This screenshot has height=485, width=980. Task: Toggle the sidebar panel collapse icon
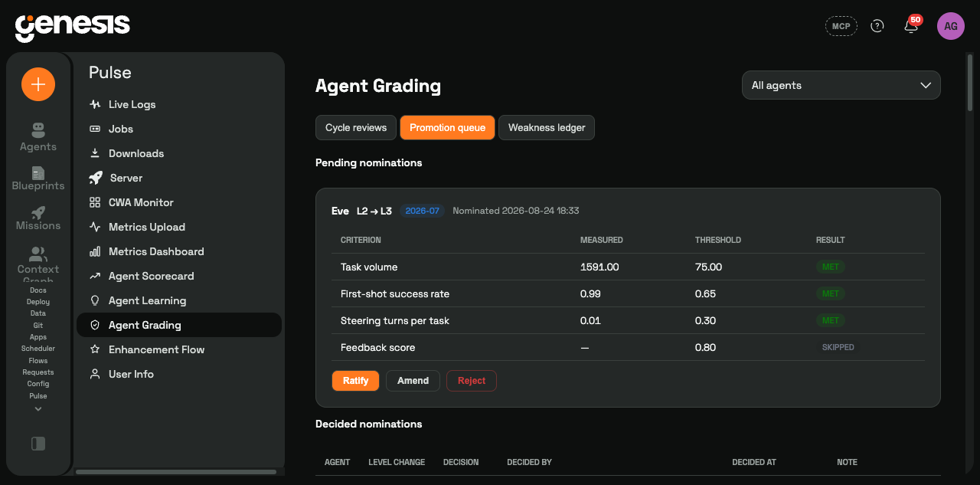[x=38, y=443]
